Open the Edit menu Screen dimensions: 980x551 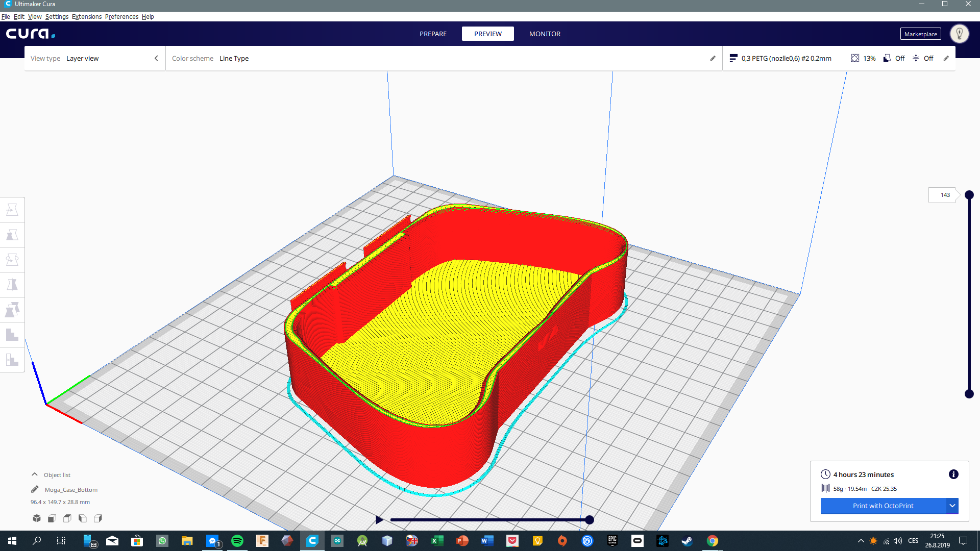pyautogui.click(x=19, y=16)
